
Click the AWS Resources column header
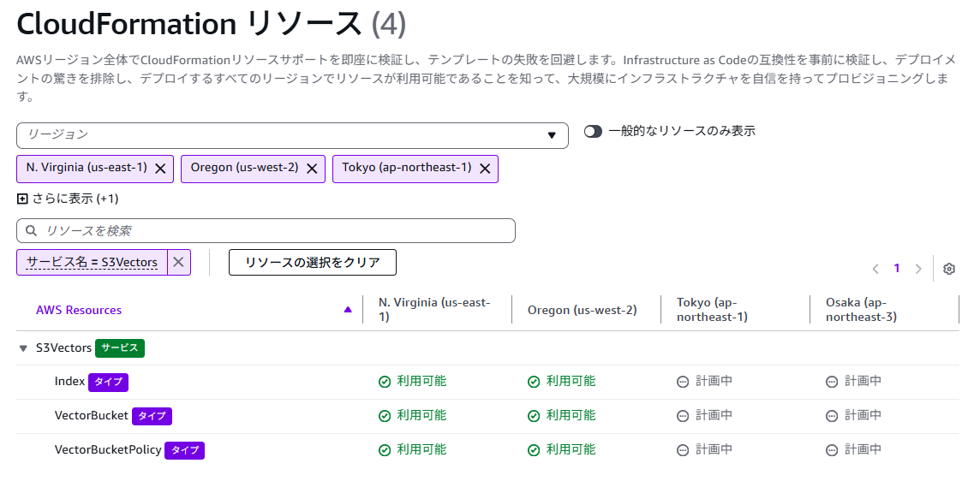point(79,310)
